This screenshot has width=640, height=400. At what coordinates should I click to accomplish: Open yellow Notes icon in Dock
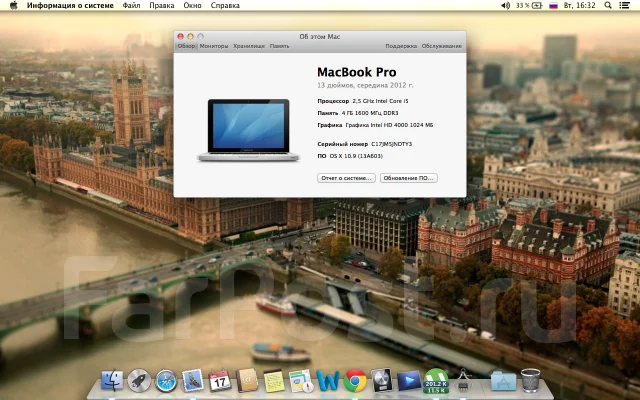tap(274, 380)
